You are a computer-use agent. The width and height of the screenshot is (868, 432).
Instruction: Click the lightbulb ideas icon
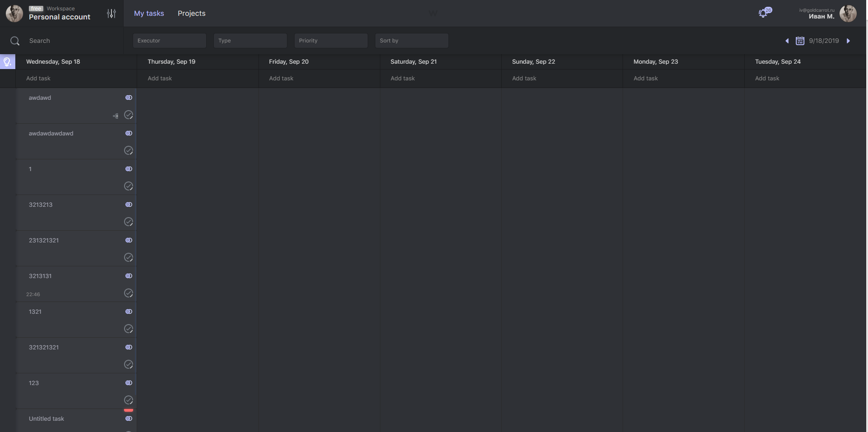(x=7, y=62)
